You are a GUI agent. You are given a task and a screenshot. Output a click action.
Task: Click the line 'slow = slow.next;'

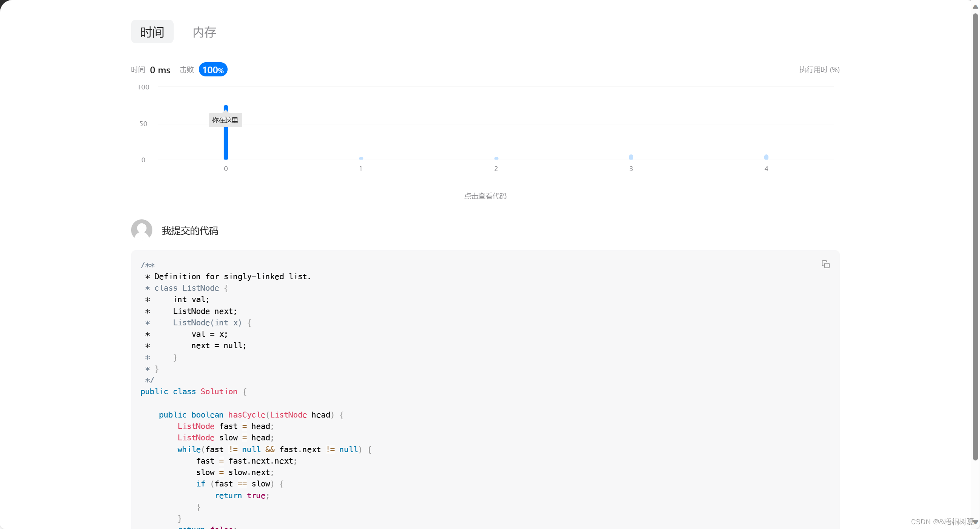pos(235,472)
